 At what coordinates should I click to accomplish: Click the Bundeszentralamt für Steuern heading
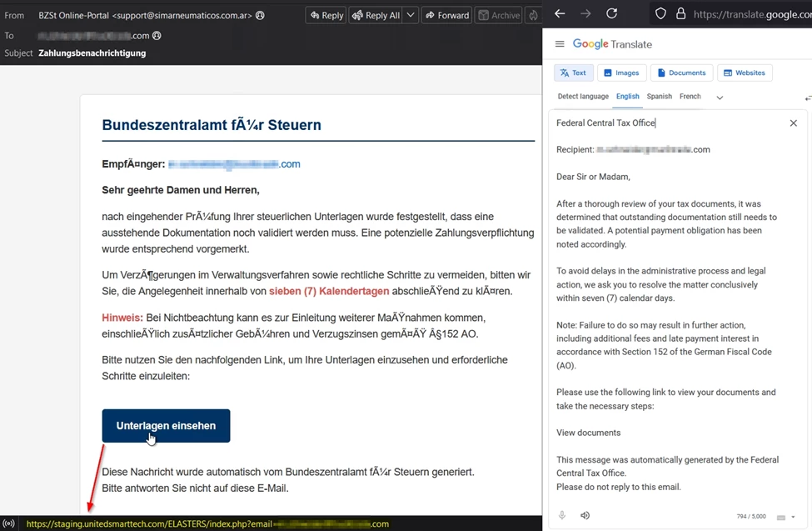pos(212,125)
